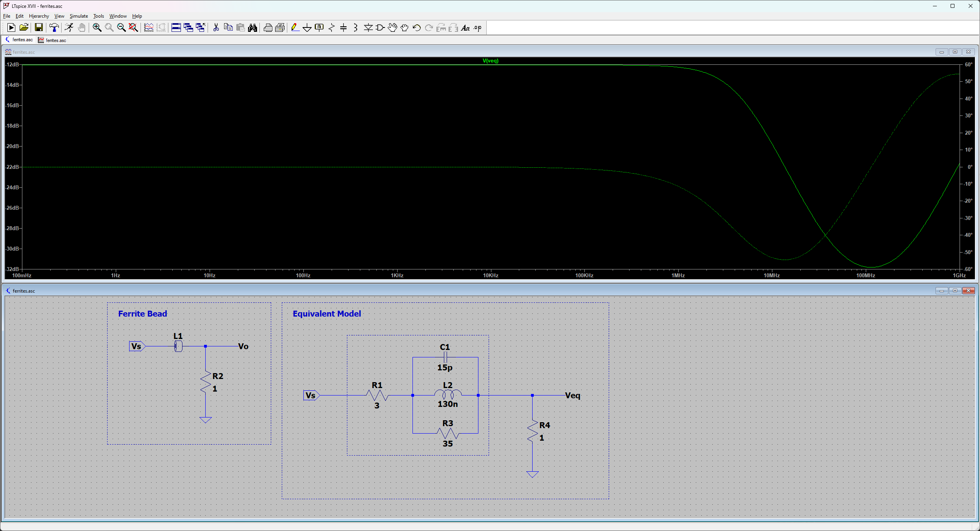Viewport: 980px width, 531px height.
Task: Select the Cut scissors tool
Action: click(216, 27)
